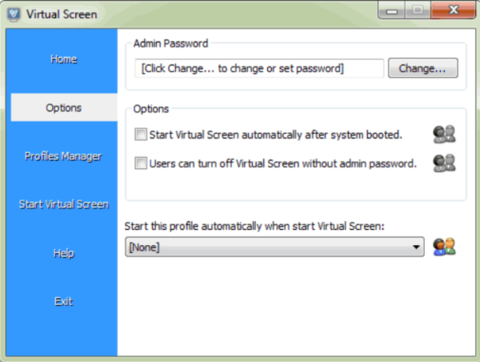Image resolution: width=480 pixels, height=362 pixels.
Task: Minimize the Virtual Screen window
Action: tap(392, 11)
